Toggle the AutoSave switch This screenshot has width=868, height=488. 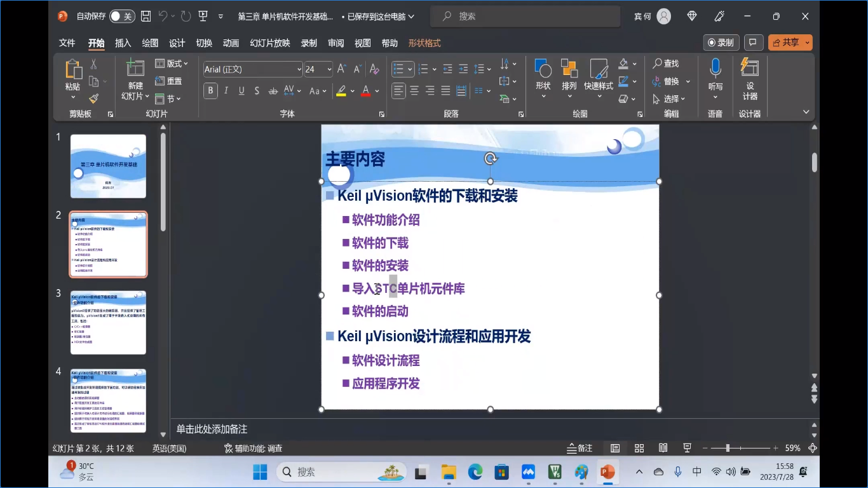pos(121,17)
